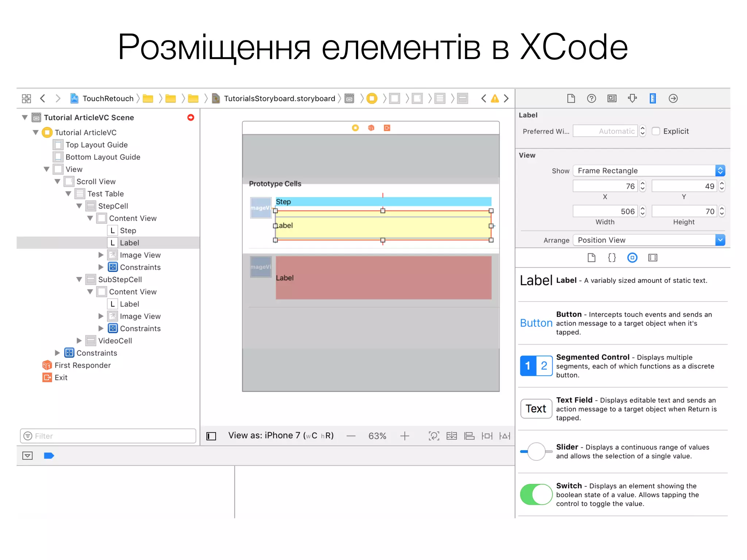This screenshot has width=747, height=560.
Task: Open the Quick Help inspector tab
Action: [x=592, y=98]
